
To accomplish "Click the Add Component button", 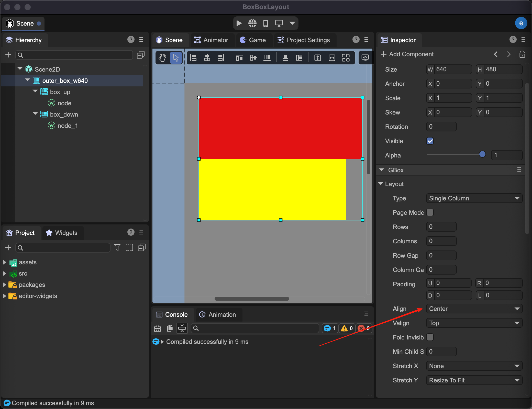I will click(x=407, y=54).
